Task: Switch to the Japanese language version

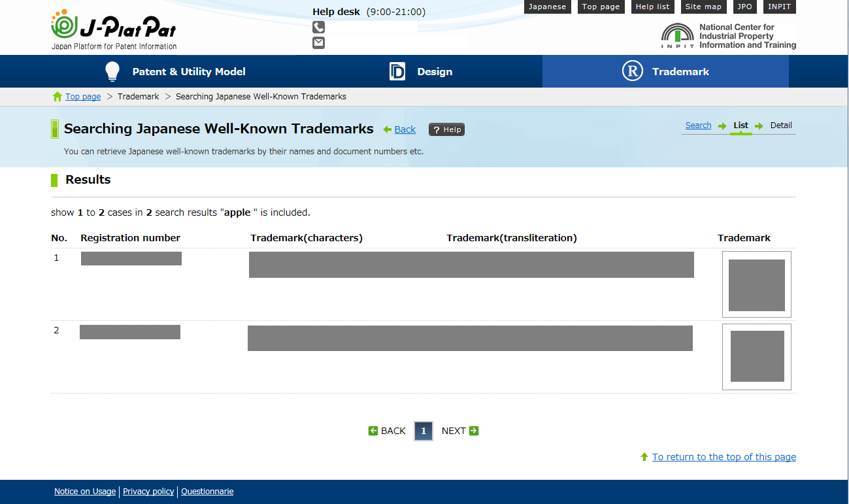Action: tap(547, 7)
